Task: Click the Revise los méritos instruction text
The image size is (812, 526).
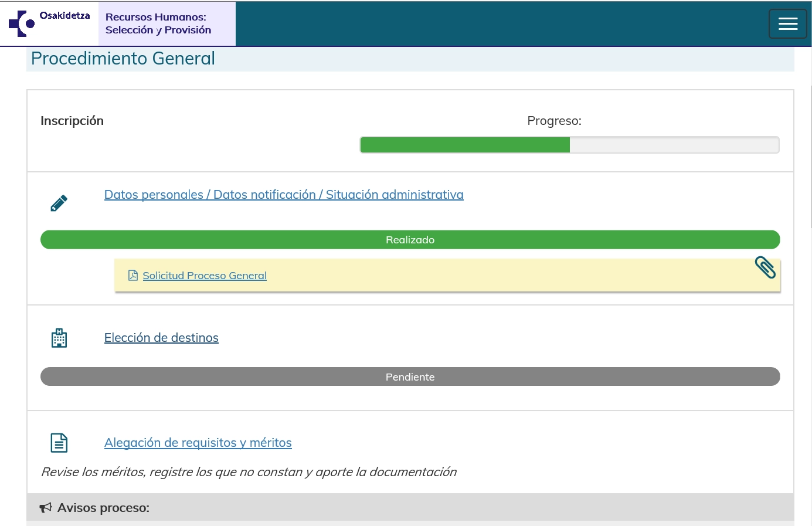Action: tap(249, 472)
